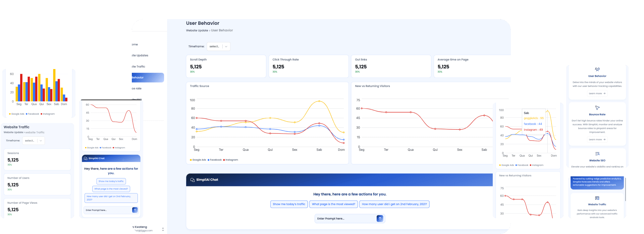Click the main 'Enter Prompt here...' input field

point(345,219)
